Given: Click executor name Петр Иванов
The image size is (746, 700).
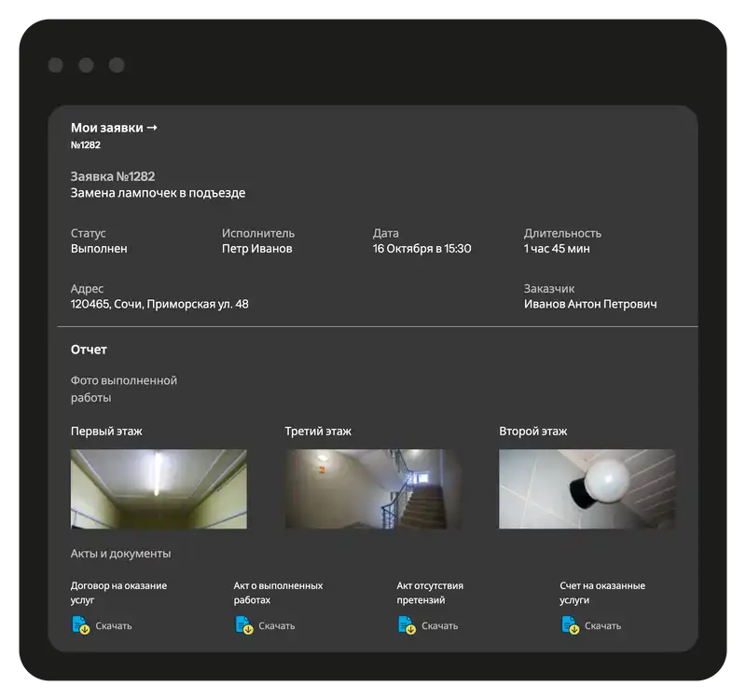Looking at the screenshot, I should point(256,249).
